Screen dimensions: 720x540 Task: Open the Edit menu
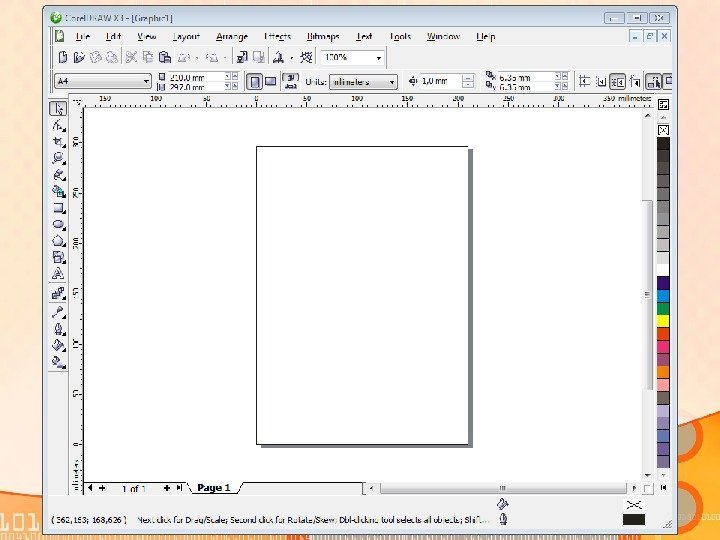pos(113,36)
